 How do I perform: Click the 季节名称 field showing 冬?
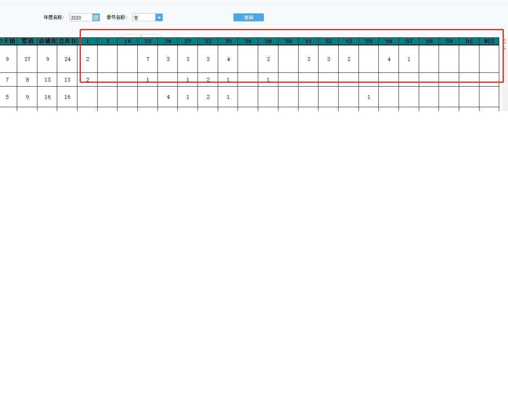click(x=144, y=18)
